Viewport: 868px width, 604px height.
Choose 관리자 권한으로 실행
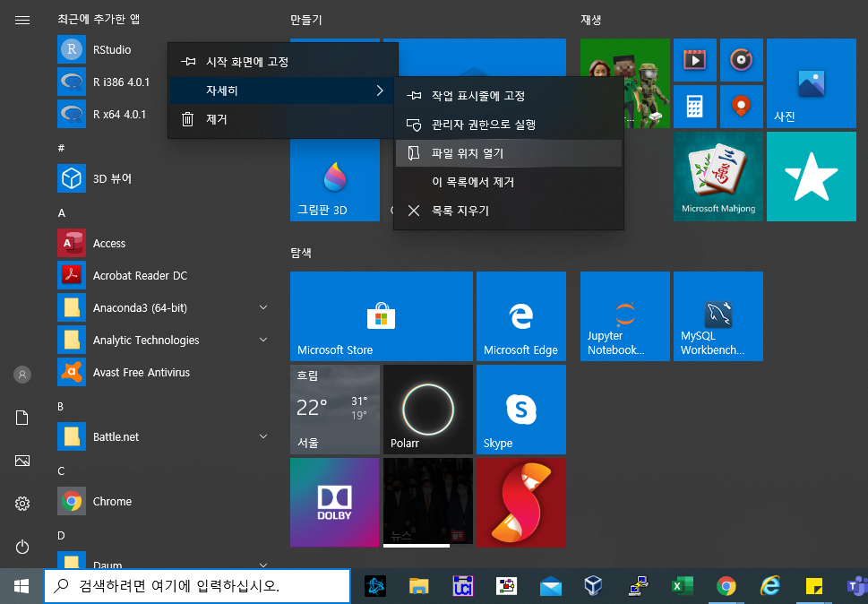pos(509,125)
